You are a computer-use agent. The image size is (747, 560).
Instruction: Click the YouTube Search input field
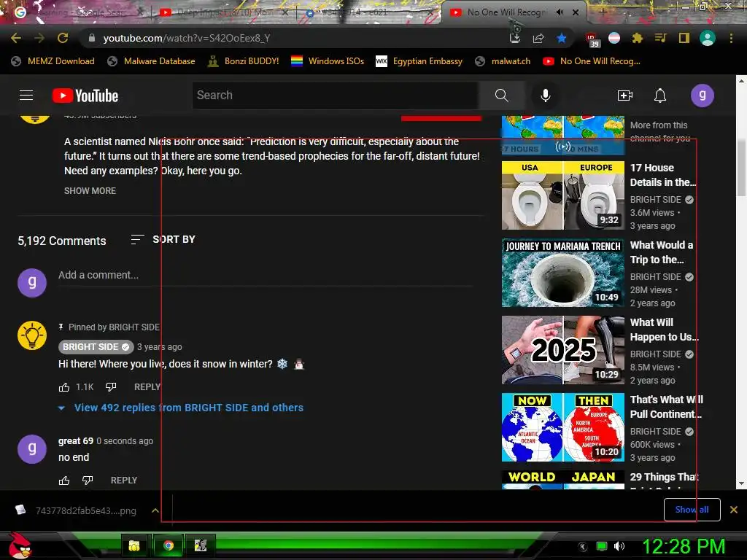[x=336, y=96]
